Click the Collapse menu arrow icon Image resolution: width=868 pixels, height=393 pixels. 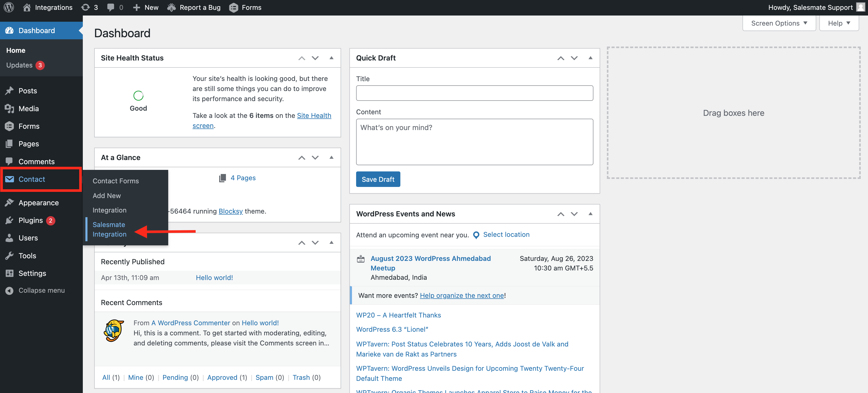pos(9,290)
